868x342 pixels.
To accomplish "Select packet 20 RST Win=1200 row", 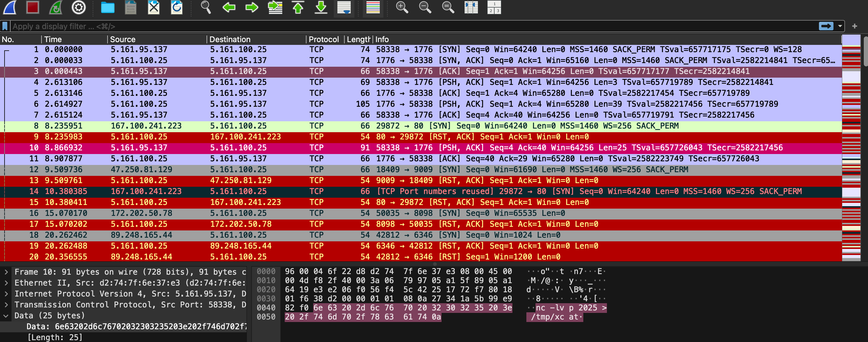I will [x=420, y=257].
